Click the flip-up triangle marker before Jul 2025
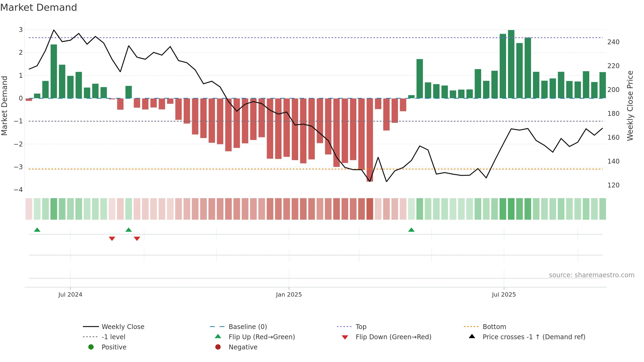Image resolution: width=644 pixels, height=362 pixels. point(411,230)
